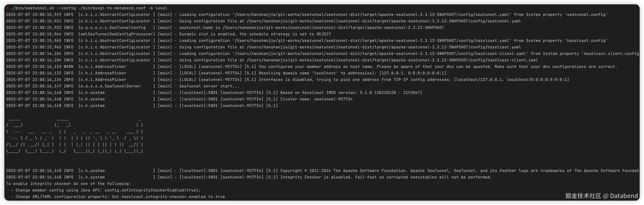Image resolution: width=644 pixels, height=205 pixels.
Task: Click the red shell prompt arrow
Action: pos(7,8)
